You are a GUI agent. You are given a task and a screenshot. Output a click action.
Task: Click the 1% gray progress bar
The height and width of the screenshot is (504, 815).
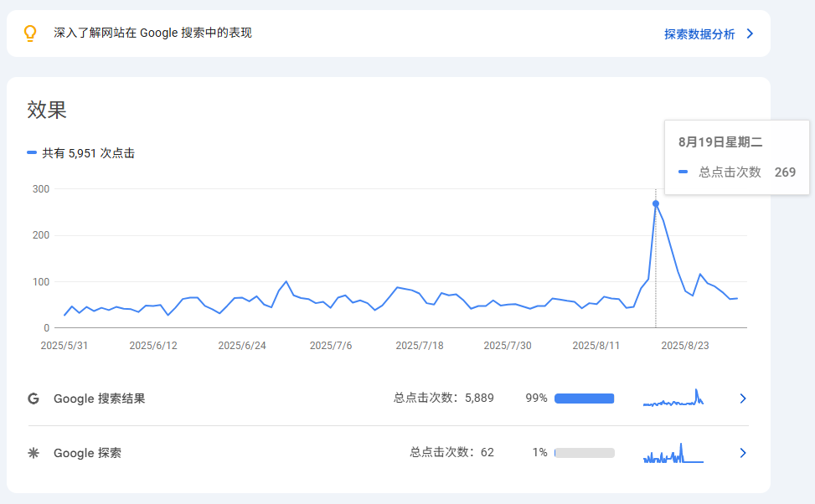584,453
